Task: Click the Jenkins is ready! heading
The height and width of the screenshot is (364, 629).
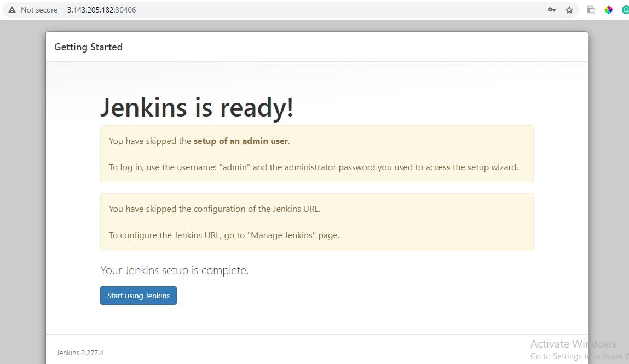Action: 197,107
